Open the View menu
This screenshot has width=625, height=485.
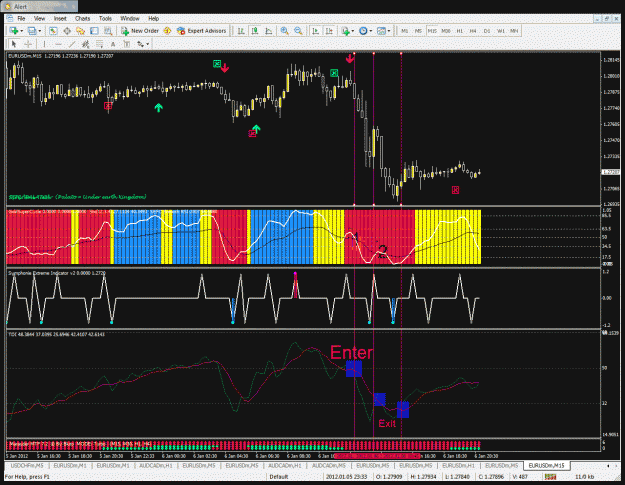[39, 18]
